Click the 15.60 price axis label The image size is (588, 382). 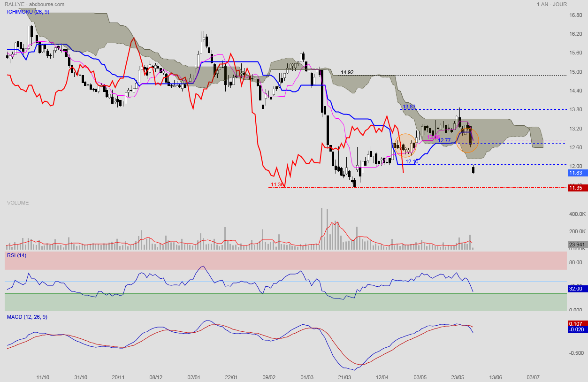point(576,53)
